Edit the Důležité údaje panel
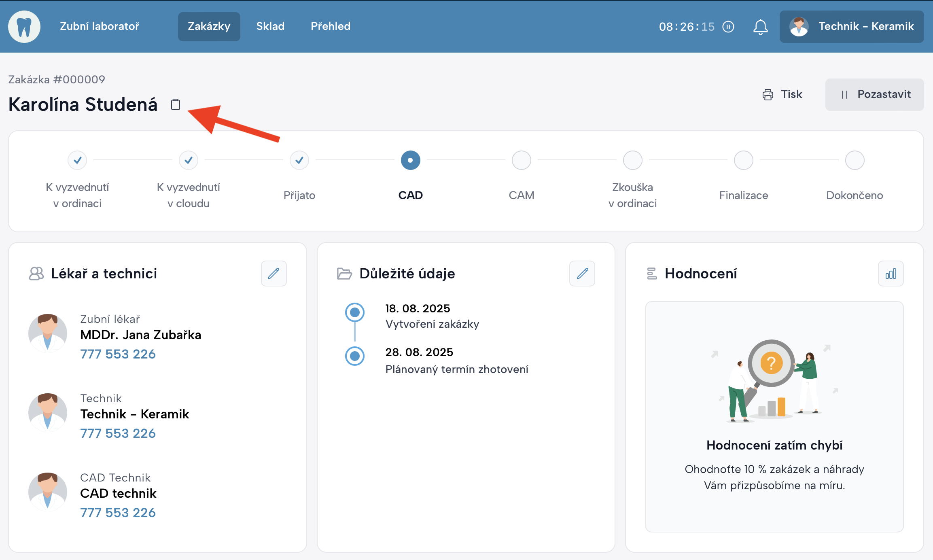Screen dimensions: 933x560 [582, 274]
